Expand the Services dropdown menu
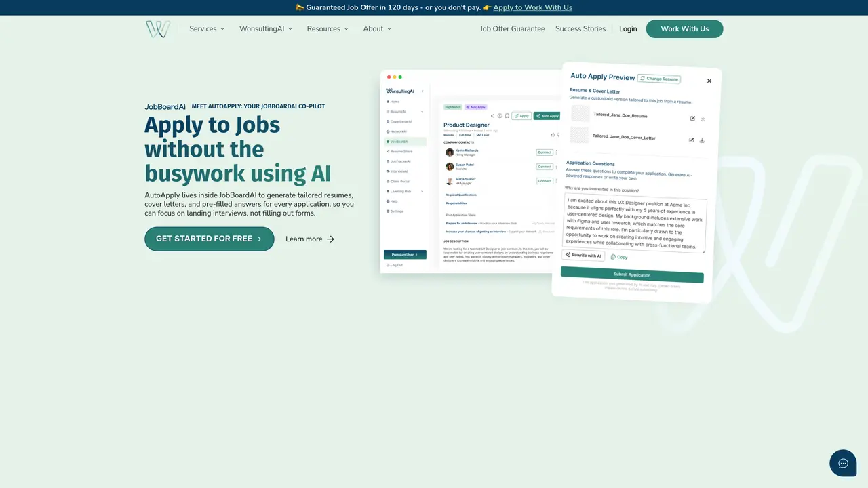Image resolution: width=868 pixels, height=488 pixels. tap(207, 29)
